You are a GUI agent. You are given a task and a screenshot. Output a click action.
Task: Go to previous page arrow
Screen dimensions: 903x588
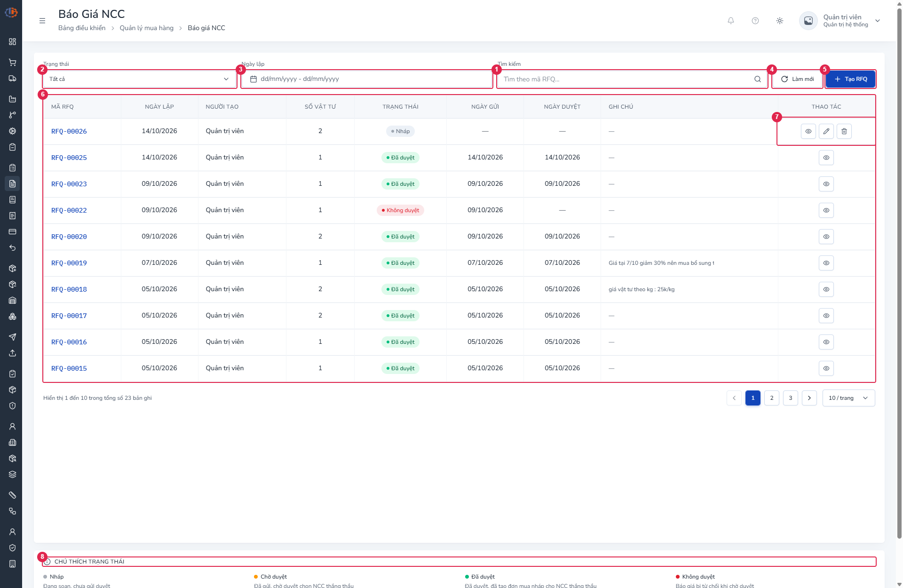point(734,398)
